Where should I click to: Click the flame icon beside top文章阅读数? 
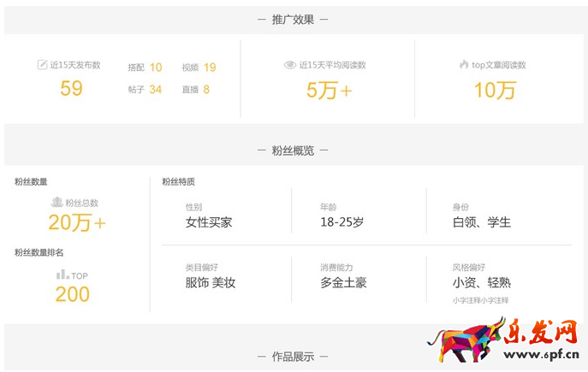[464, 65]
